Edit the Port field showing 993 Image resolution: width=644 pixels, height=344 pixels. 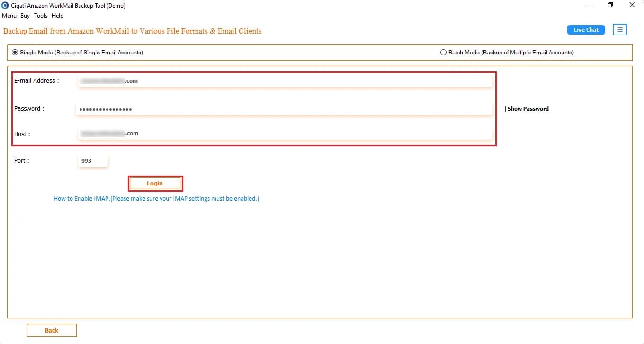[x=93, y=161]
